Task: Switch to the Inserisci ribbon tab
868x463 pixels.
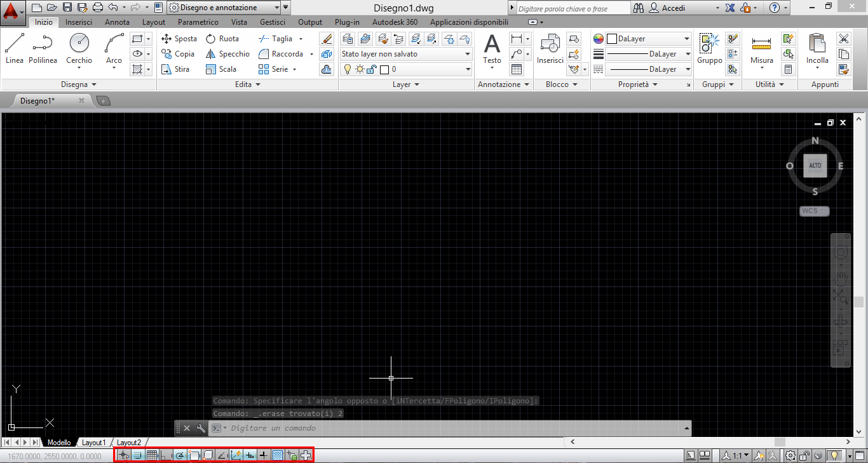Action: pos(79,22)
